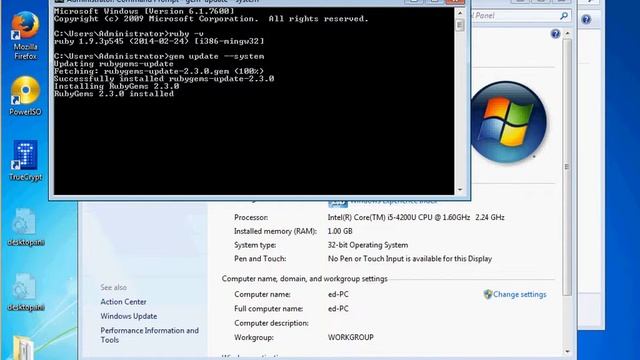Click the search magnifier in Control Panel box
The height and width of the screenshot is (360, 640).
pyautogui.click(x=564, y=16)
